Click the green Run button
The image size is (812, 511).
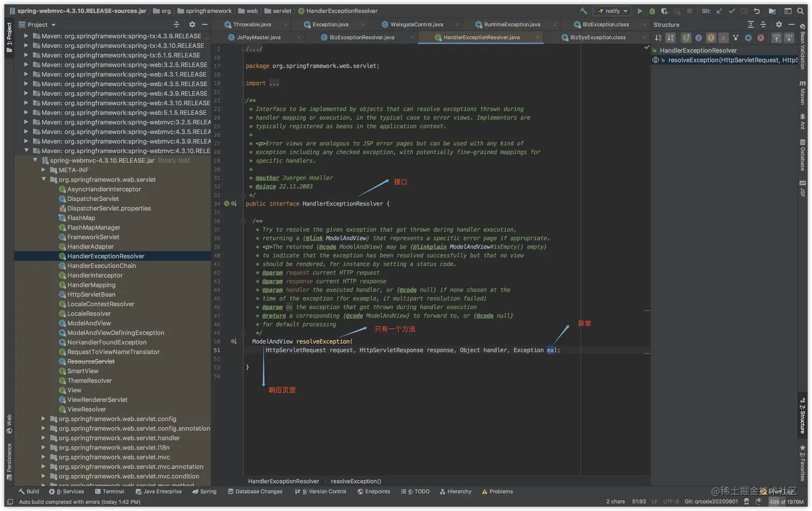[x=640, y=11]
